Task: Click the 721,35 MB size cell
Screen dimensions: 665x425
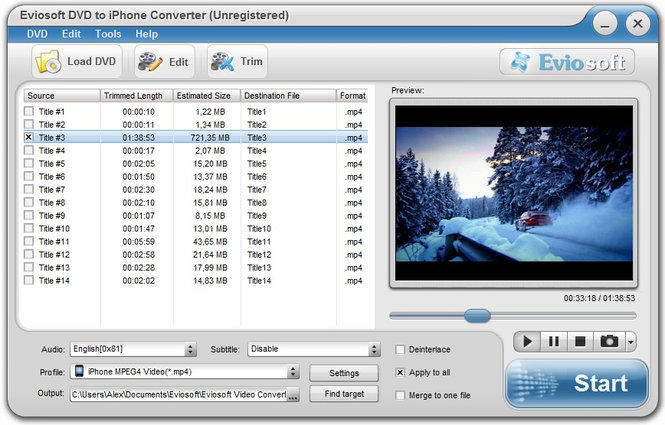Action: click(x=210, y=137)
